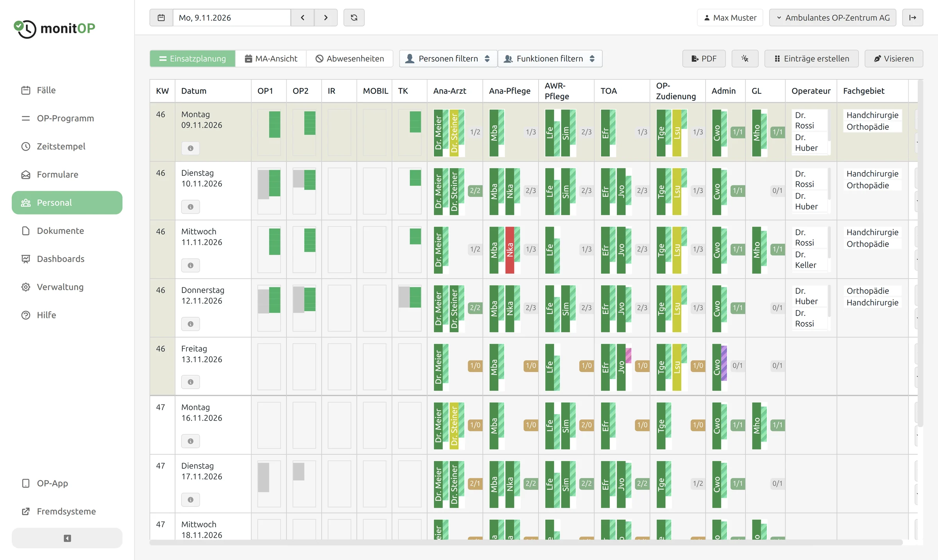Viewport: 938px width, 560px height.
Task: Select red Nka bar on Mittwoch 11.11.2026
Action: click(x=510, y=250)
